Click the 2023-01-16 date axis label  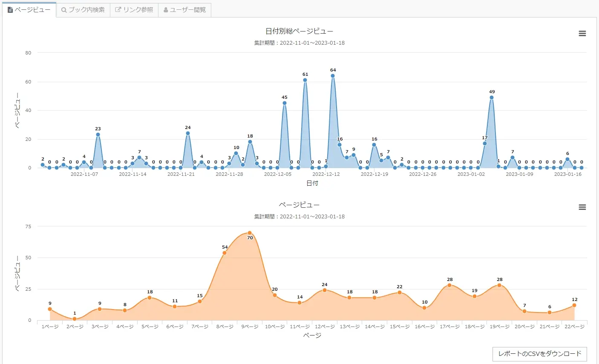pos(568,174)
